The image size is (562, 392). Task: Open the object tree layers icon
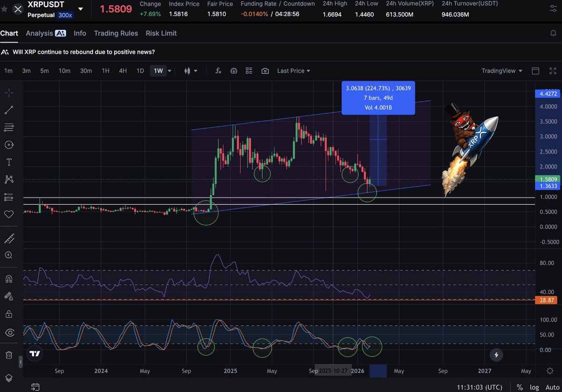(x=8, y=377)
